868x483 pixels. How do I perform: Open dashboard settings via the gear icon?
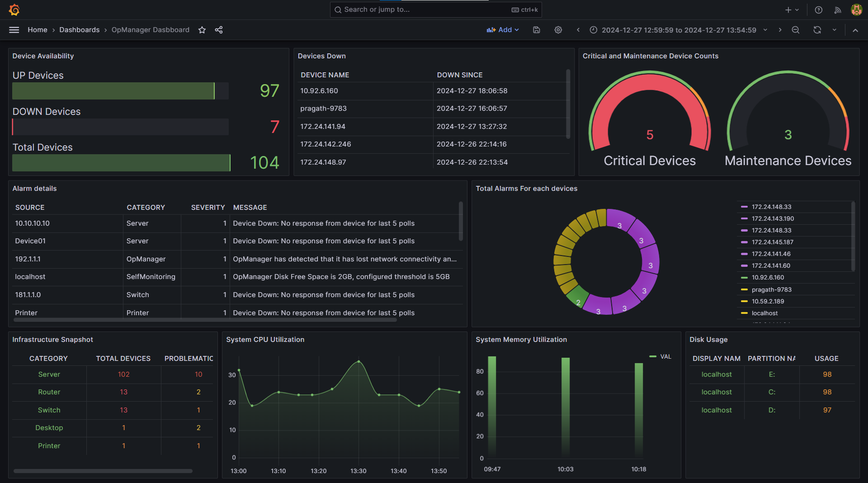pyautogui.click(x=558, y=30)
